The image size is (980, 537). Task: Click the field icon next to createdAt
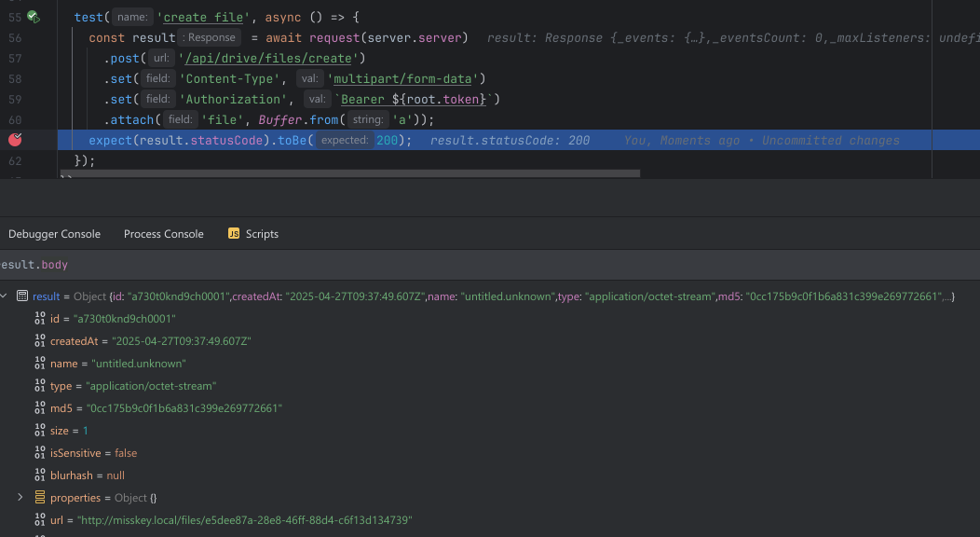click(x=39, y=341)
